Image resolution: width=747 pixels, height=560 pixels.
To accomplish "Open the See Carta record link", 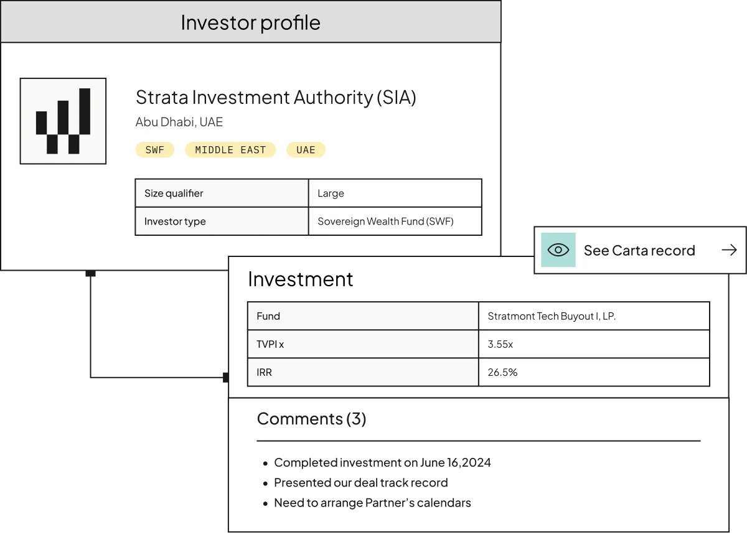I will (641, 250).
